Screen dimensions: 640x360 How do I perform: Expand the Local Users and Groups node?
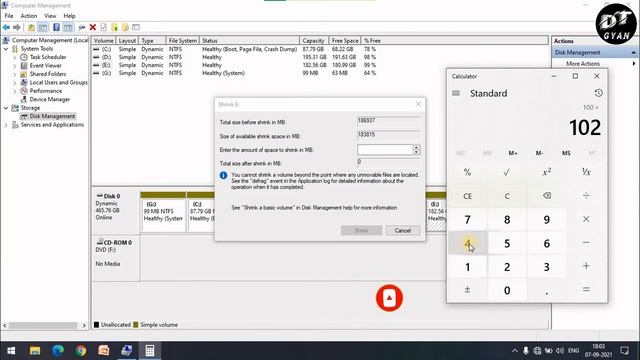[x=15, y=83]
